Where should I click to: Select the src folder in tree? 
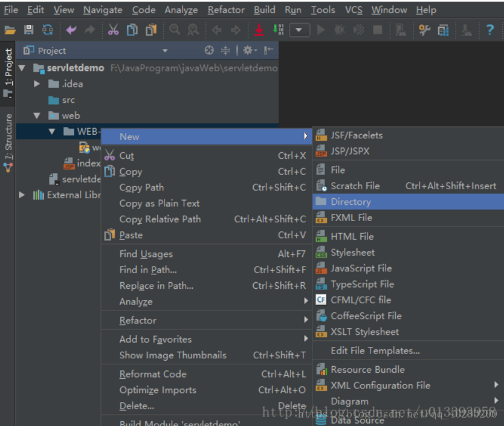pos(62,100)
